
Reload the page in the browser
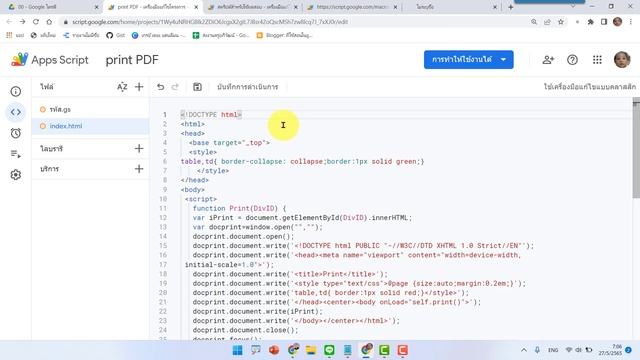36,22
